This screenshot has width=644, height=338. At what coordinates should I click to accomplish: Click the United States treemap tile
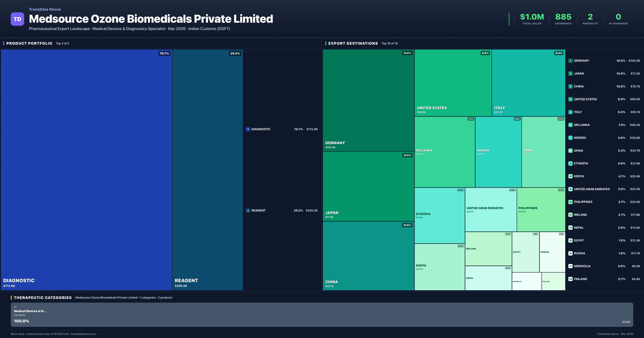click(453, 82)
